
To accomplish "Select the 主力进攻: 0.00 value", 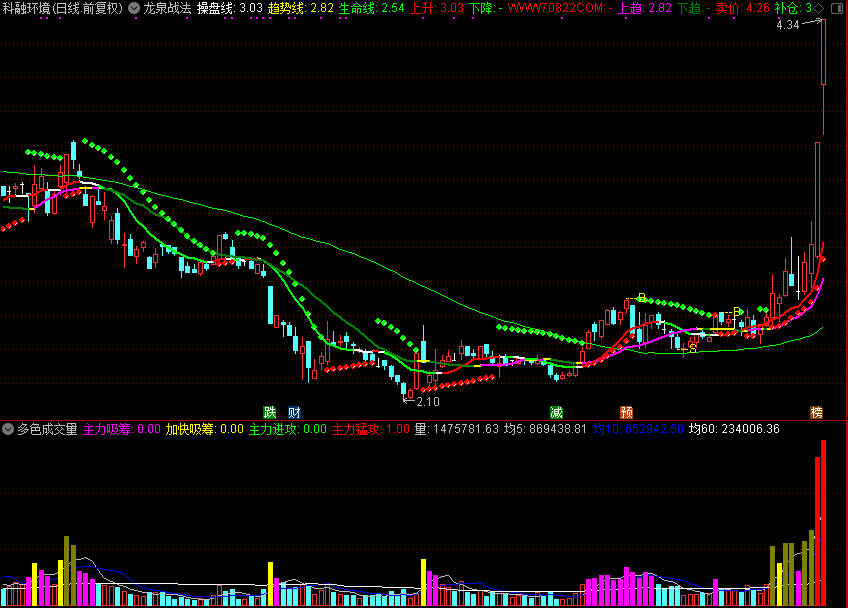I will point(288,429).
